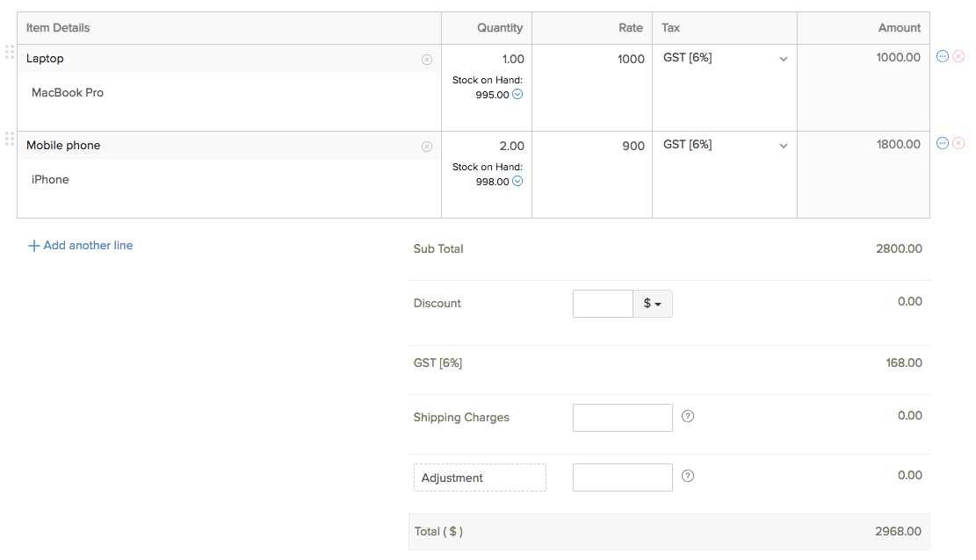Show Adjustment help tooltip
Viewport: 976px width, 560px height.
[688, 476]
